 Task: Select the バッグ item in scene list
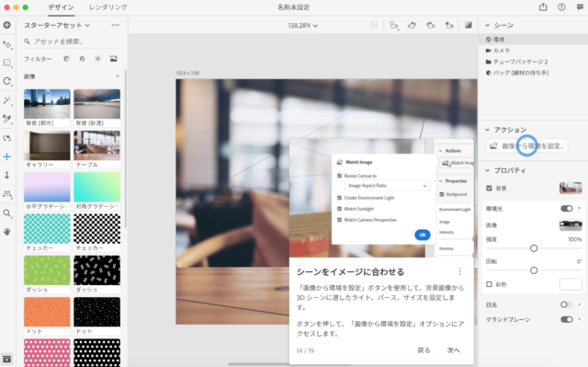[533, 73]
